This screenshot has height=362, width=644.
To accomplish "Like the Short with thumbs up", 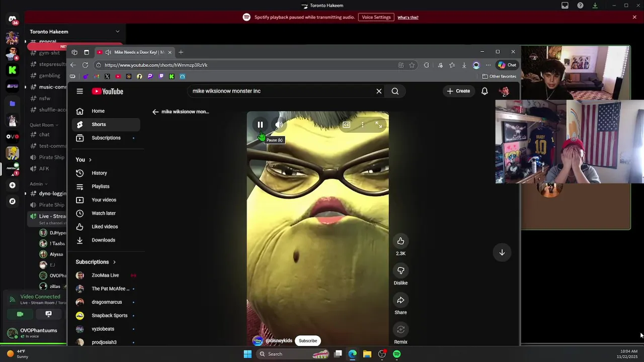I will click(400, 241).
